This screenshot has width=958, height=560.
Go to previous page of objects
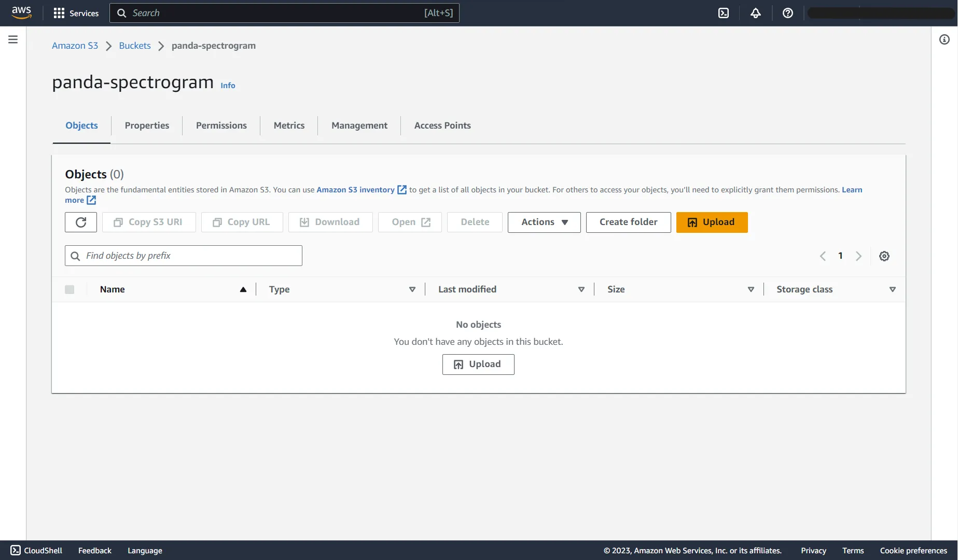823,256
